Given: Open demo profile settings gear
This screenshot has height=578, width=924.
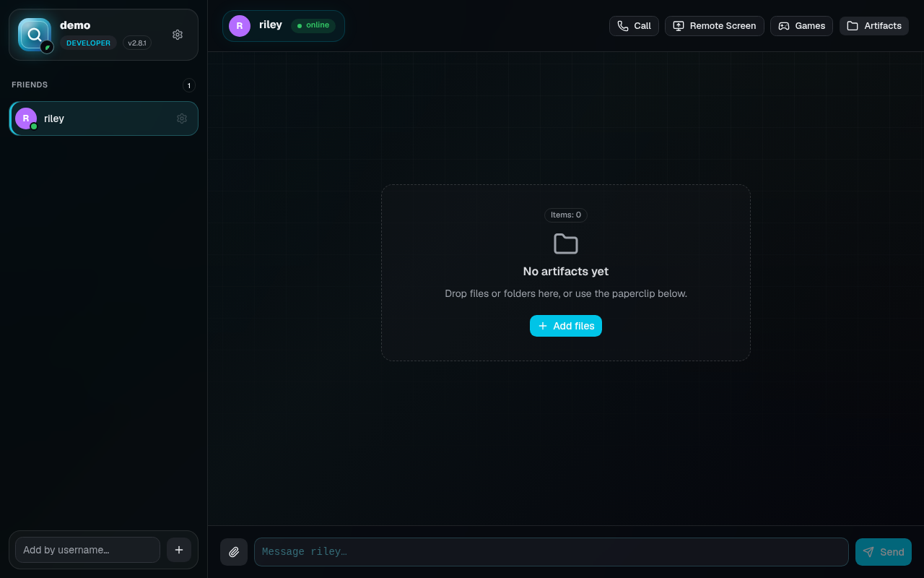Looking at the screenshot, I should [178, 35].
